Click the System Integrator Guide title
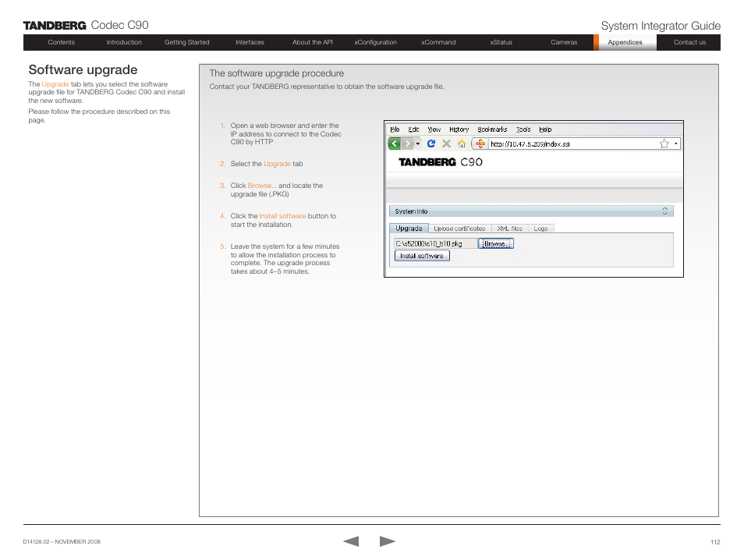 [x=661, y=26]
